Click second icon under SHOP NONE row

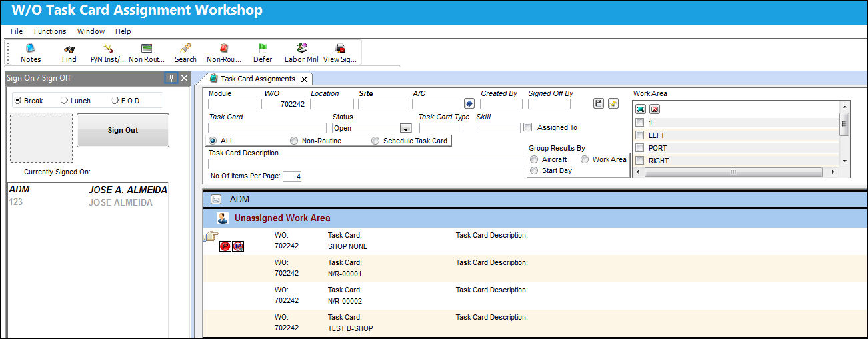click(238, 246)
